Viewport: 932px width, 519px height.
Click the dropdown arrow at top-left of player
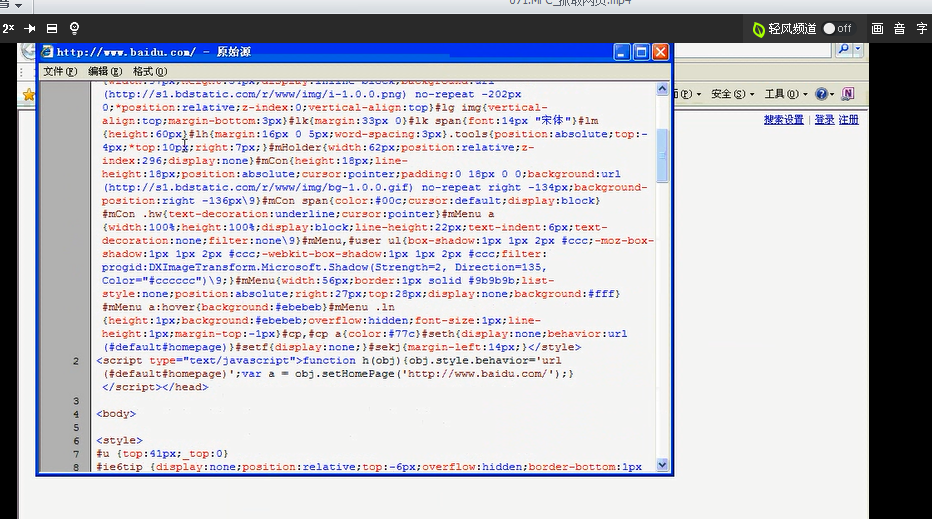(x=18, y=5)
